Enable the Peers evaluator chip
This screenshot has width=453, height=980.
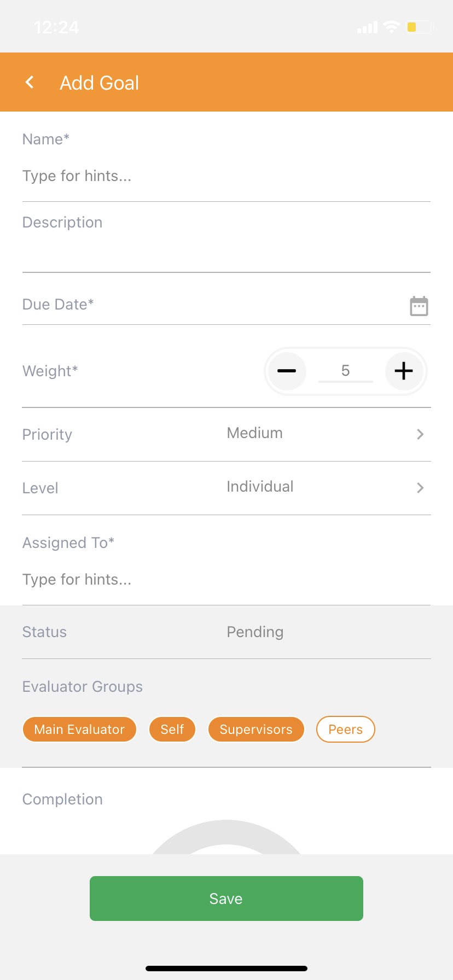[x=346, y=730]
